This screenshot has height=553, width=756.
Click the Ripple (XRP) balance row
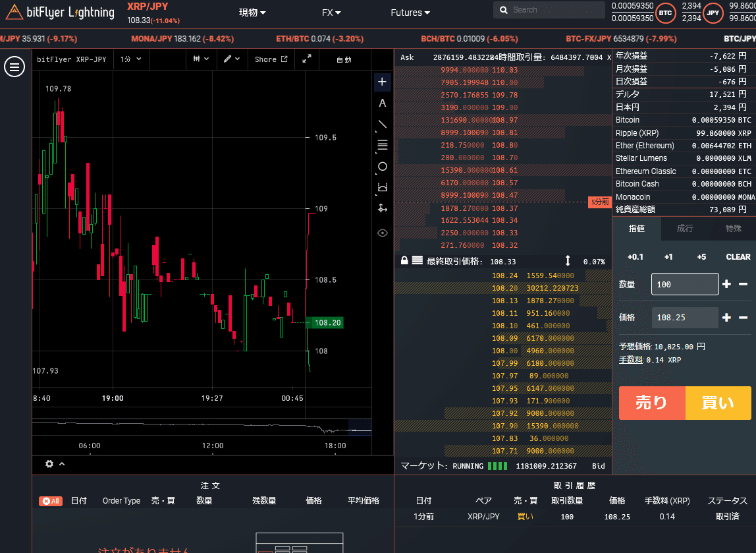(684, 132)
